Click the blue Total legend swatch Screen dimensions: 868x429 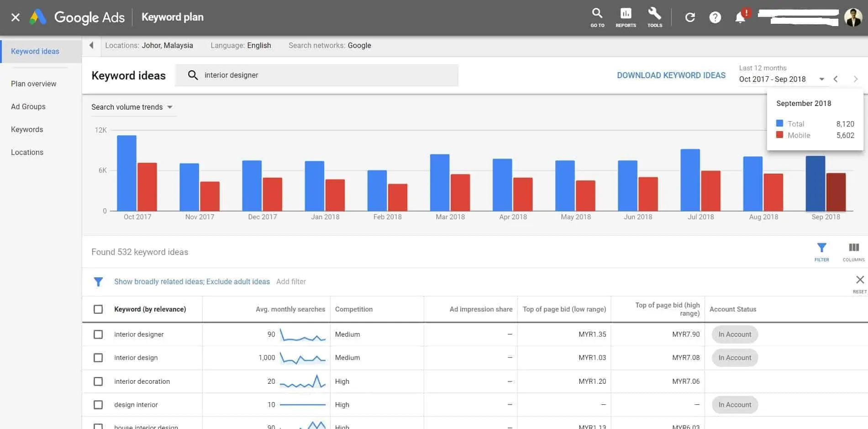(779, 123)
